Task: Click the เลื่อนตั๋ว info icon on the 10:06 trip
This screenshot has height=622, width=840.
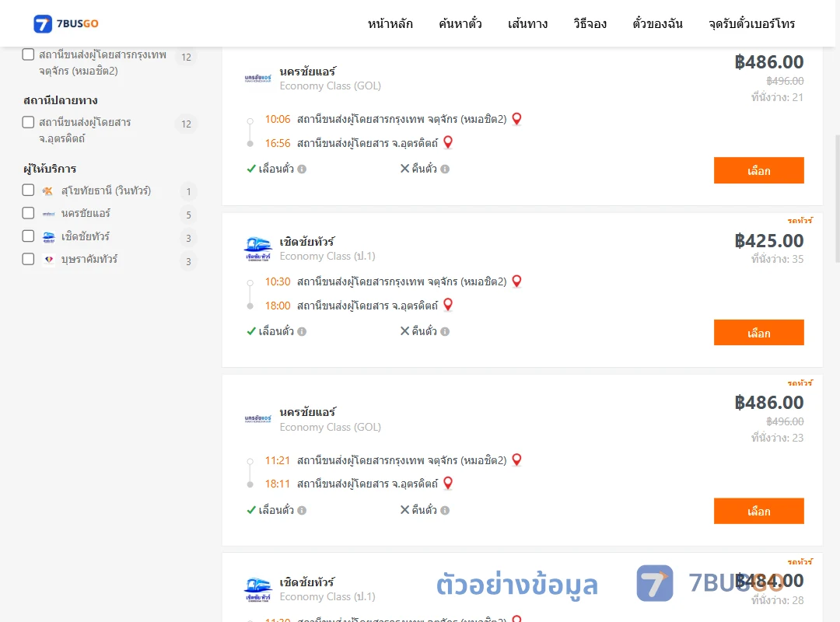Action: (x=302, y=169)
